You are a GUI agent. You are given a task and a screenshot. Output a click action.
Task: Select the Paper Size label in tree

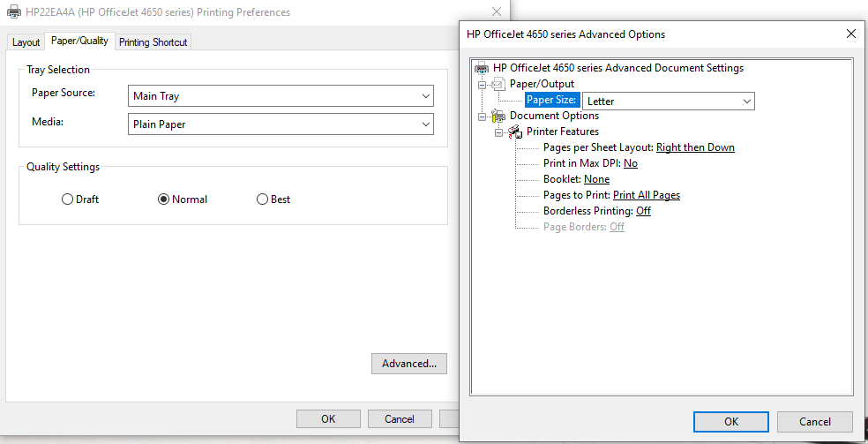(553, 101)
